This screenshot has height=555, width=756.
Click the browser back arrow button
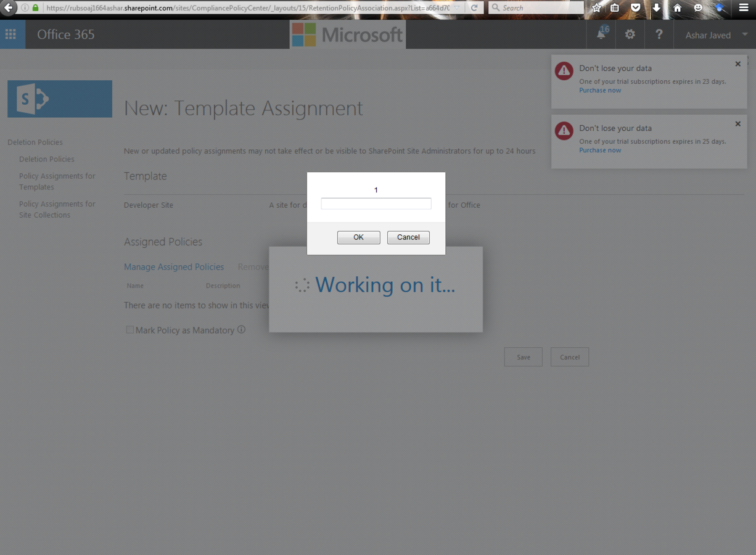pos(9,8)
